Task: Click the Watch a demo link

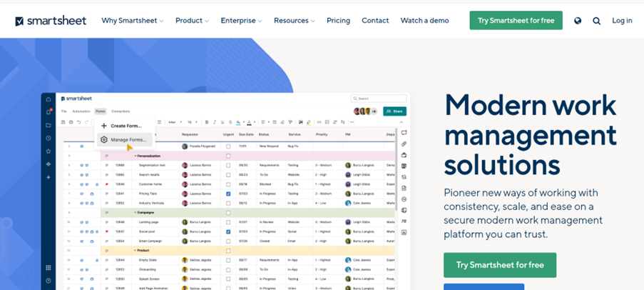Action: pyautogui.click(x=424, y=21)
